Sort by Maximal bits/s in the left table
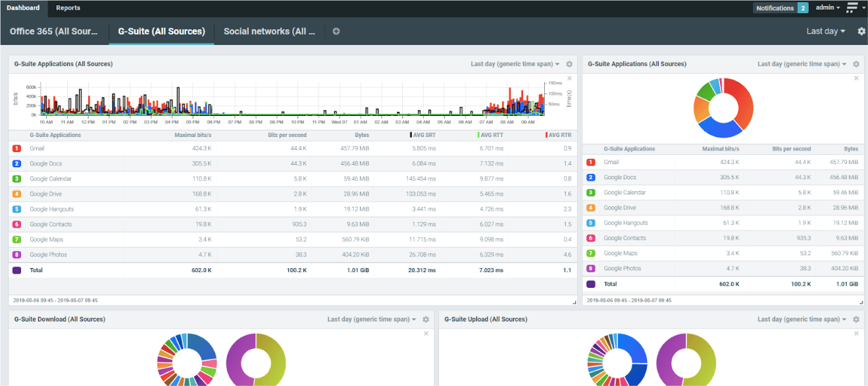 (193, 135)
